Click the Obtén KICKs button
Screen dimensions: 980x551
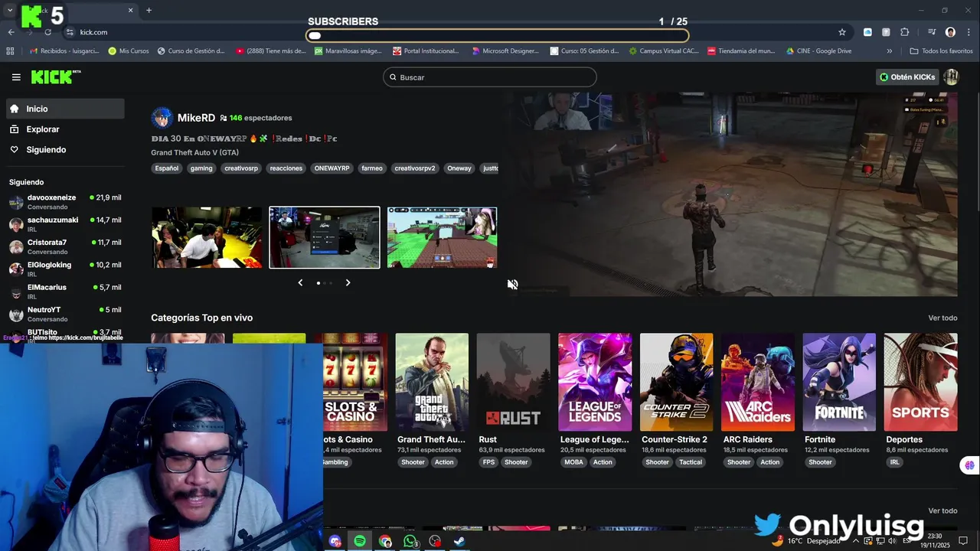(x=907, y=77)
